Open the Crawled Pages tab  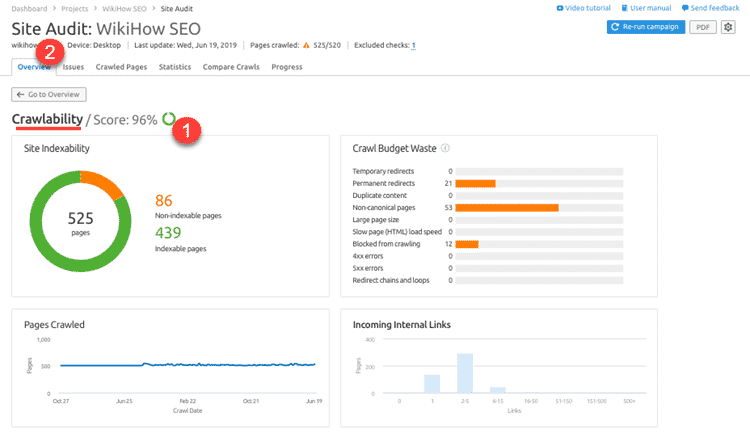point(122,67)
